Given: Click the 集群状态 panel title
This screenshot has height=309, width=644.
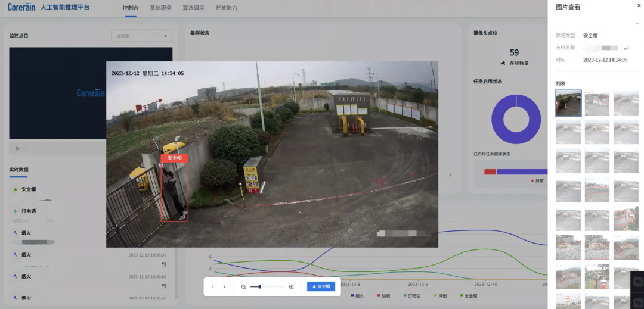Looking at the screenshot, I should [200, 33].
